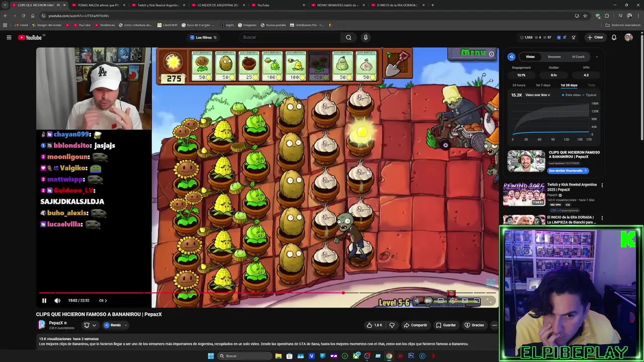Dislike the video with the thumbs-down icon
The height and width of the screenshot is (362, 644).
(x=392, y=325)
